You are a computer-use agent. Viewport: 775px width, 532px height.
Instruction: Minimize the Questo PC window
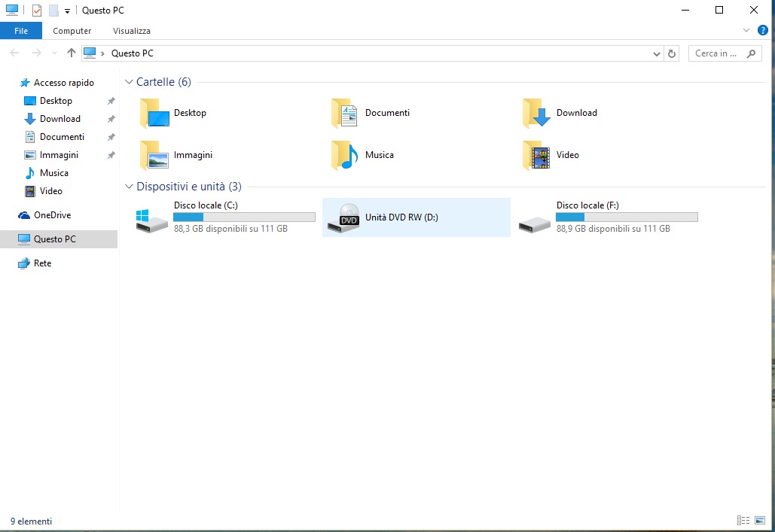point(685,10)
